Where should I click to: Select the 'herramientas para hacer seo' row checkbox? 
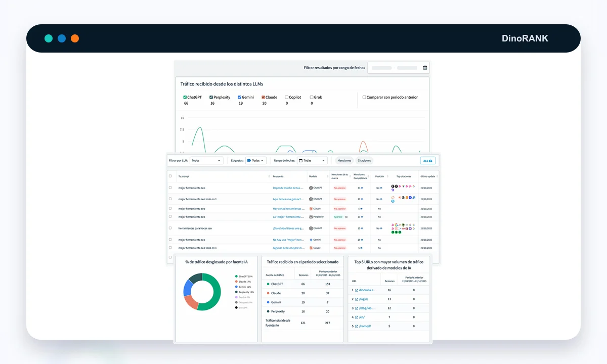click(x=170, y=228)
